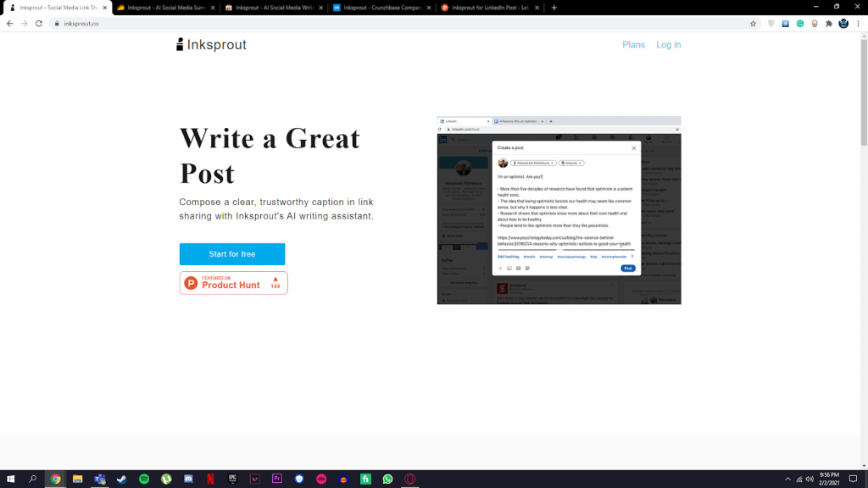Click the orange-dot extension icon

pyautogui.click(x=815, y=24)
